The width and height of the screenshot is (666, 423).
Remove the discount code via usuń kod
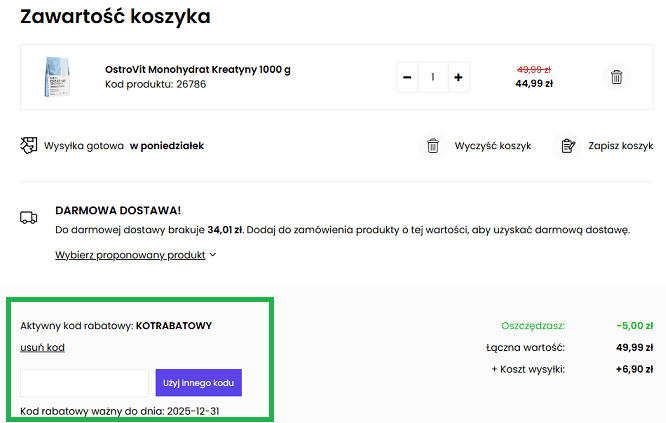click(x=42, y=347)
